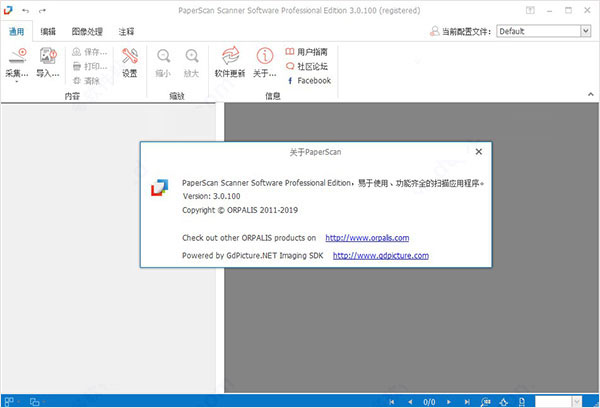Open the current profile dropdown arrow
The image size is (600, 408).
585,31
